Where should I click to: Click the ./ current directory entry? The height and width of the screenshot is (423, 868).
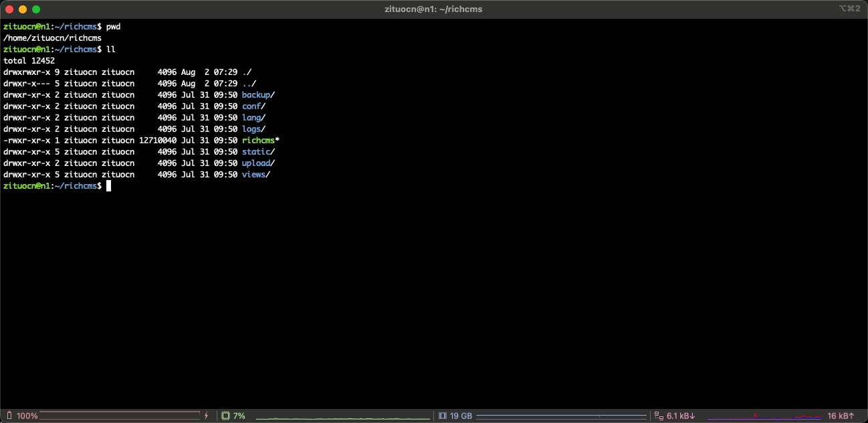247,72
